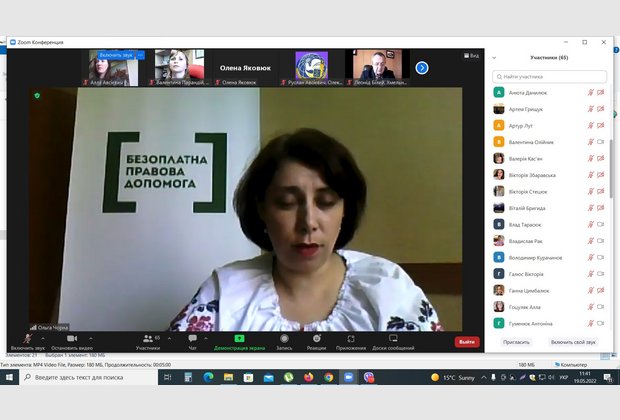This screenshot has height=420, width=620.
Task: Open audio options arrow next to microphone
Action: pyautogui.click(x=43, y=339)
